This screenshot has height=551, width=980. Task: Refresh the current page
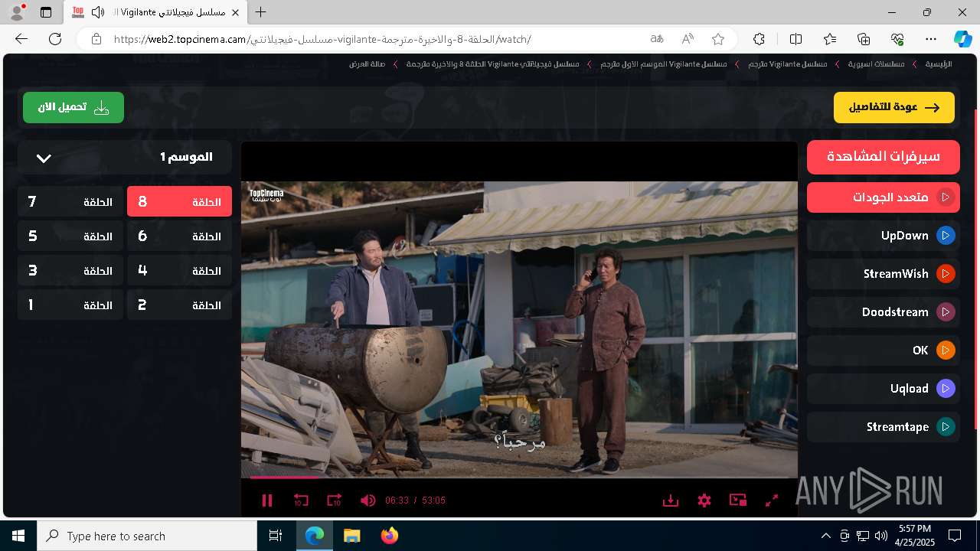(55, 39)
